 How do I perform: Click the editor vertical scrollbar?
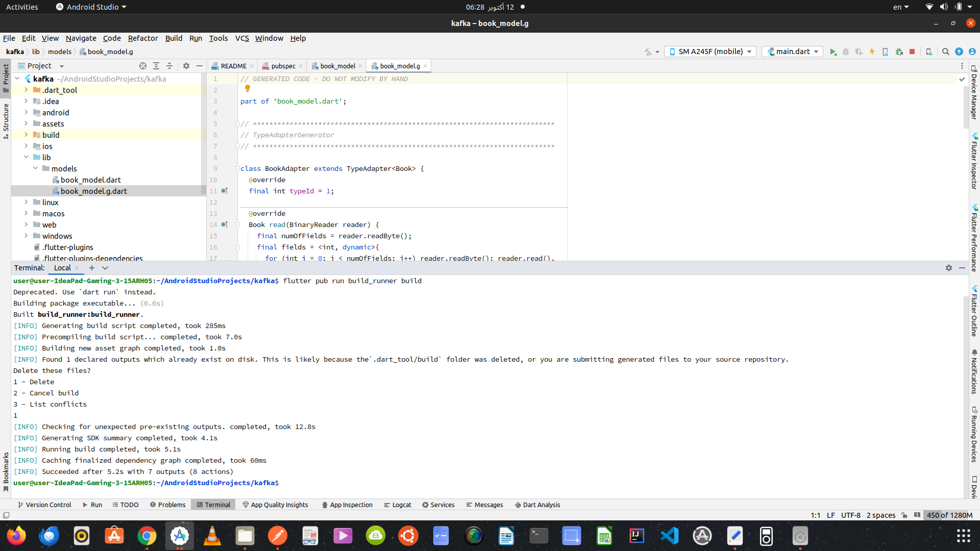[966, 107]
